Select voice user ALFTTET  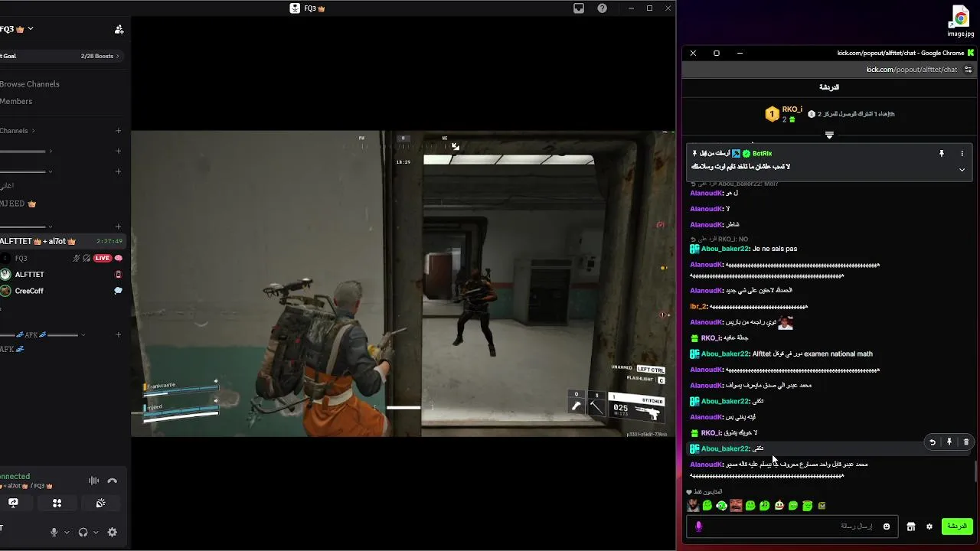pos(29,274)
